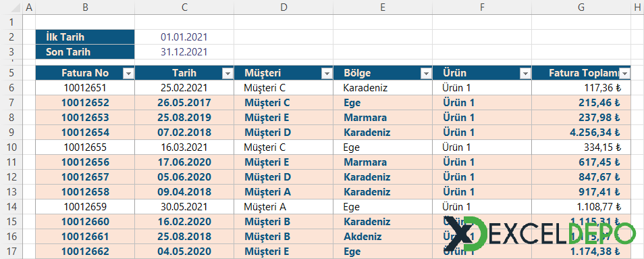Select the Son Tarih date cell 31.12.2021
Viewport: 644px width, 259px height.
pos(184,52)
